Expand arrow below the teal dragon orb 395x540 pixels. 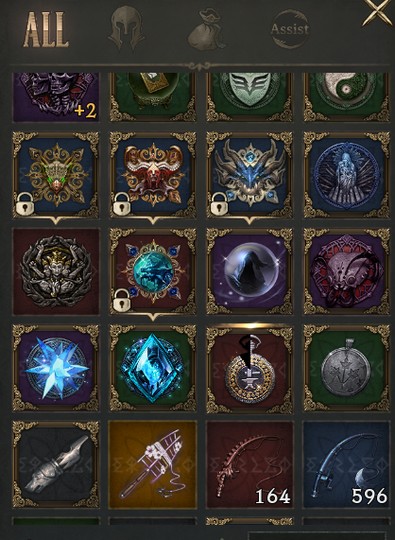(x=153, y=317)
